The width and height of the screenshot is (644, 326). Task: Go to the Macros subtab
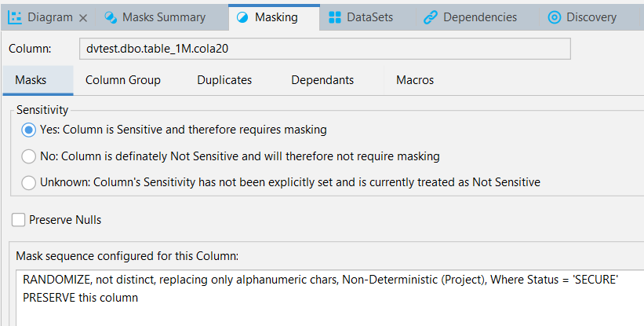[x=415, y=80]
